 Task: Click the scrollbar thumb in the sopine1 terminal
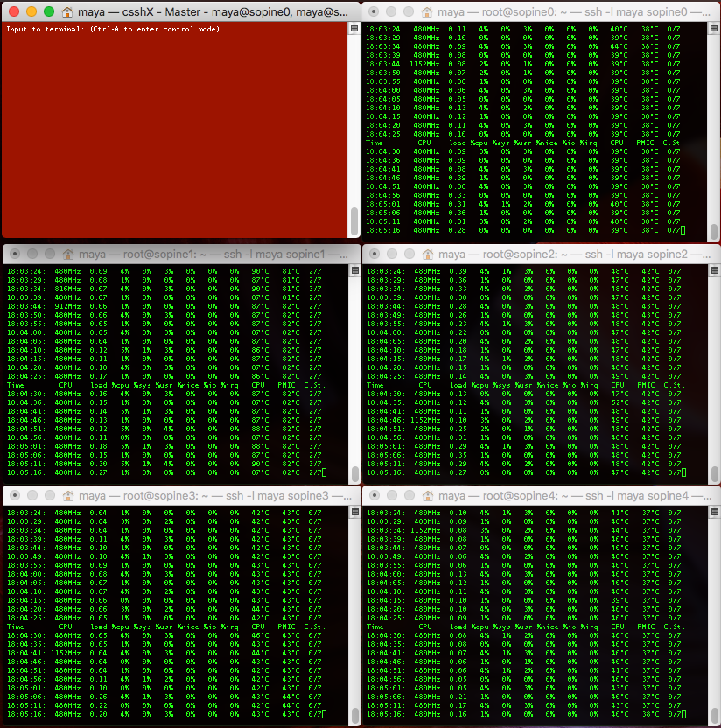[354, 473]
